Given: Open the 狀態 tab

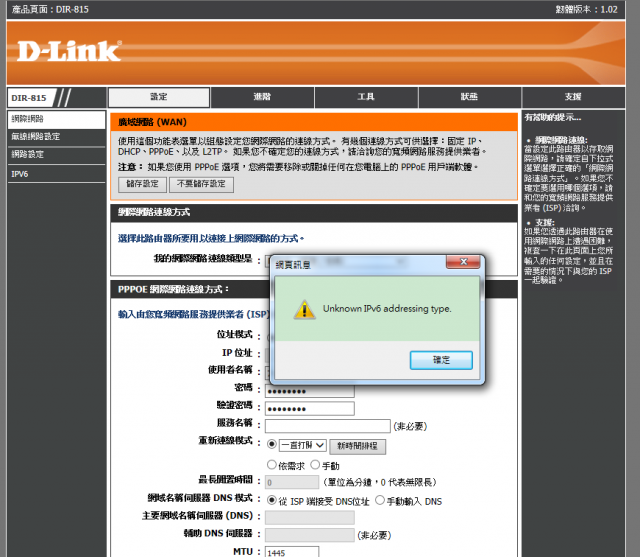Looking at the screenshot, I should [x=469, y=97].
